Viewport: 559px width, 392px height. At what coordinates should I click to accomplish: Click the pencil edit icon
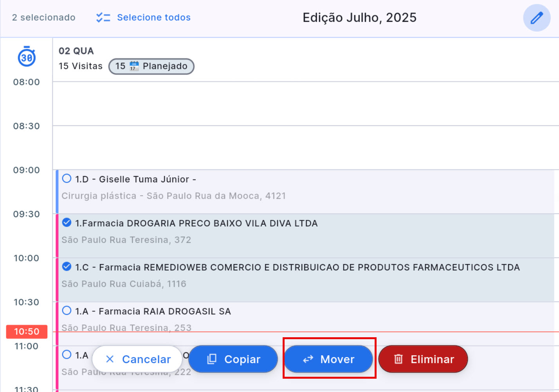click(x=537, y=18)
